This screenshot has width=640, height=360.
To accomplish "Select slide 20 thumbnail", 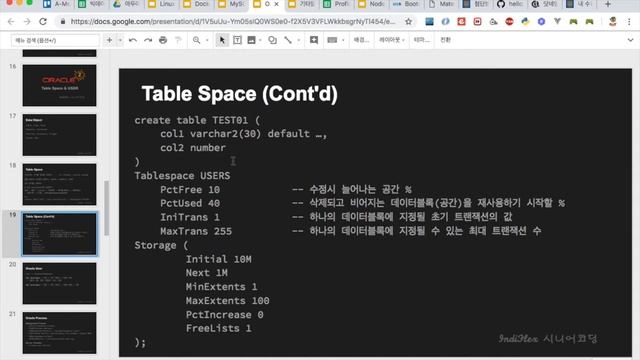I will (60, 284).
